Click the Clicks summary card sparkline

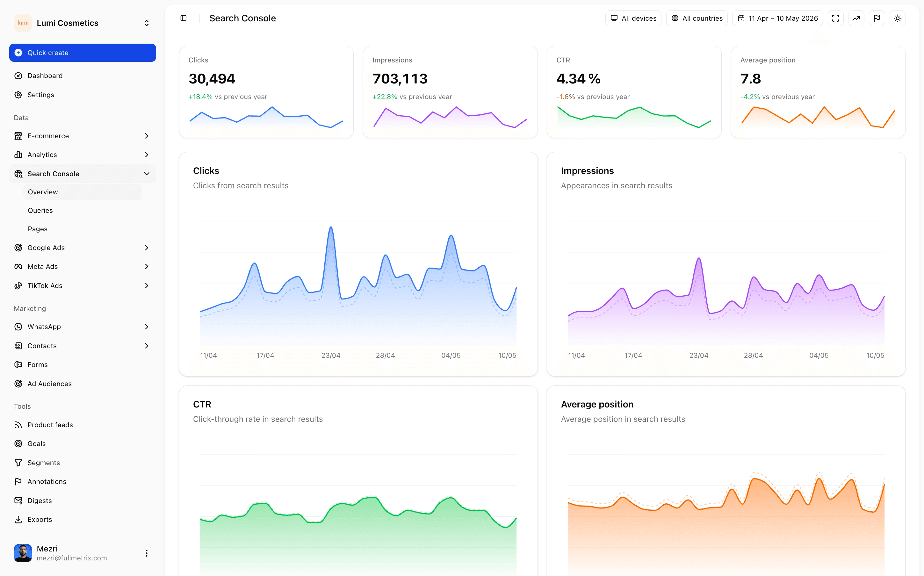(x=266, y=118)
